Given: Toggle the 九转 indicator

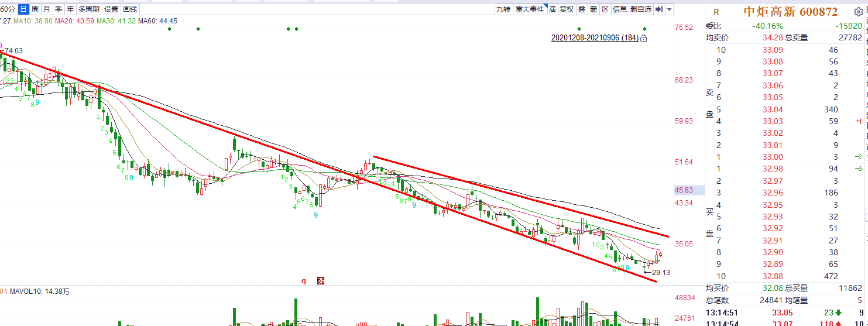Looking at the screenshot, I should [503, 9].
